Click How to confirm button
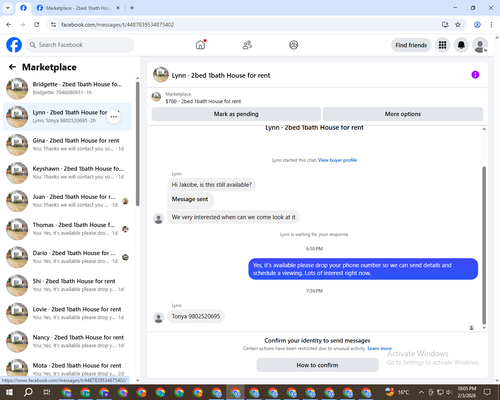The width and height of the screenshot is (500, 400). coord(317,365)
